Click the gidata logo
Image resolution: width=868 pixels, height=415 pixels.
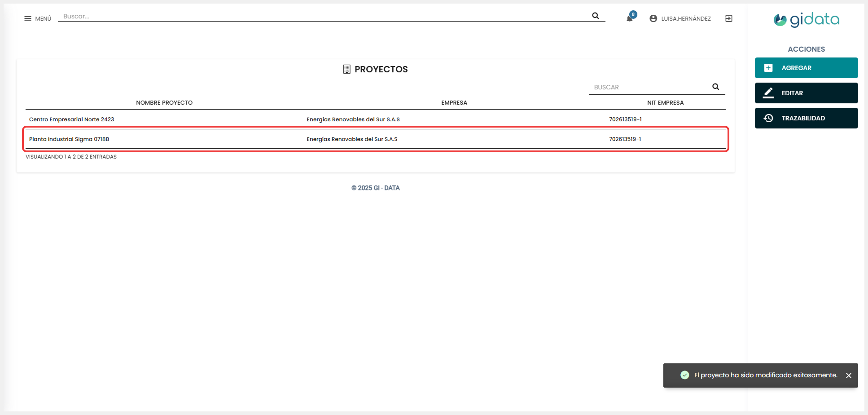(x=806, y=20)
